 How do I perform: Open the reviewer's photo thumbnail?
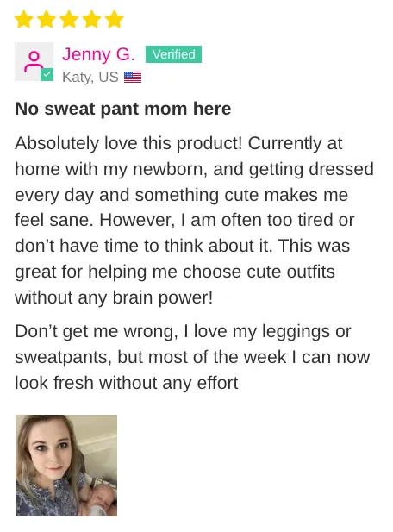[66, 466]
